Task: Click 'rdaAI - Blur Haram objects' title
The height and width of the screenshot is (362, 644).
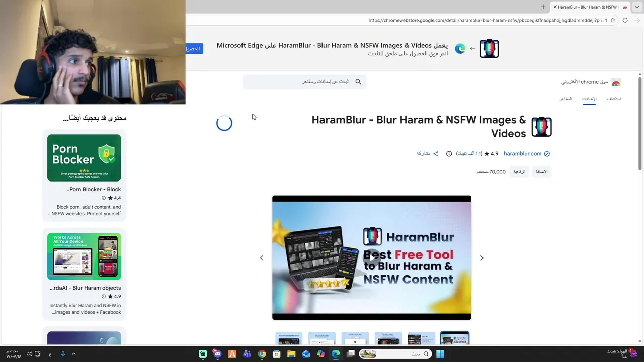Action: 86,288
